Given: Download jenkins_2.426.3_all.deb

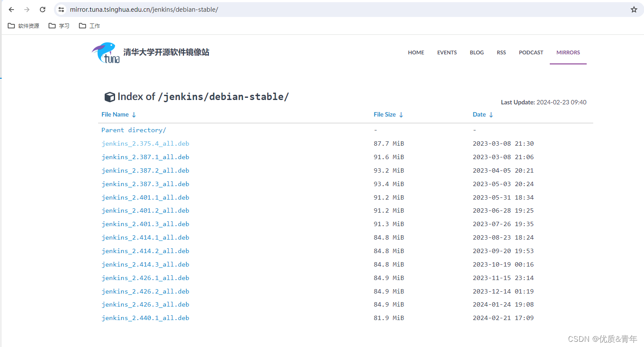Looking at the screenshot, I should point(145,304).
